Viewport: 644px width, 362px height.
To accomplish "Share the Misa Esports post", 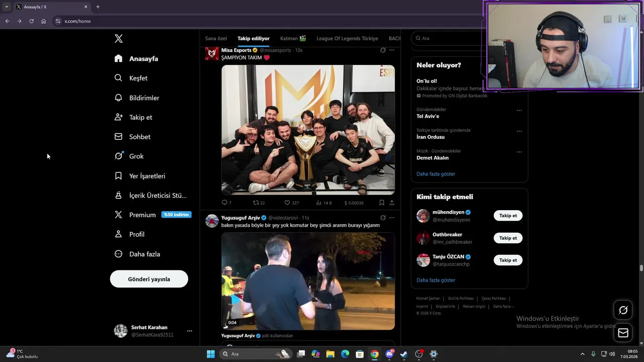I will [x=392, y=203].
